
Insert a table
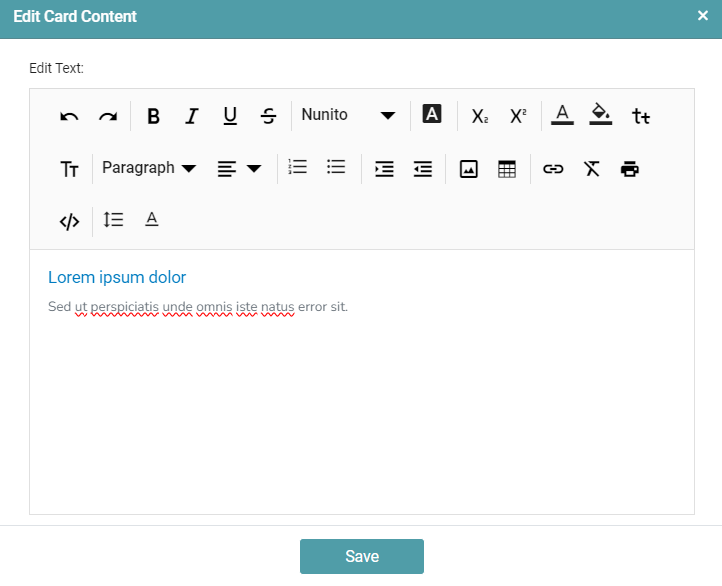pyautogui.click(x=507, y=169)
